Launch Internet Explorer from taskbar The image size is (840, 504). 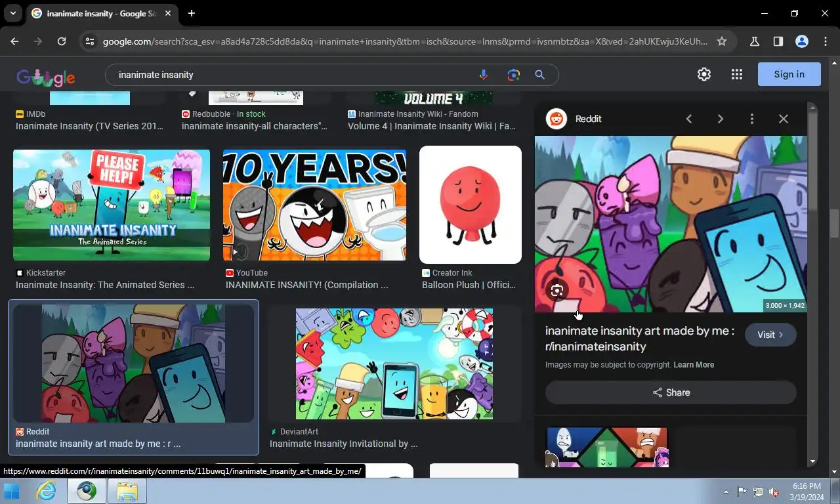46,491
